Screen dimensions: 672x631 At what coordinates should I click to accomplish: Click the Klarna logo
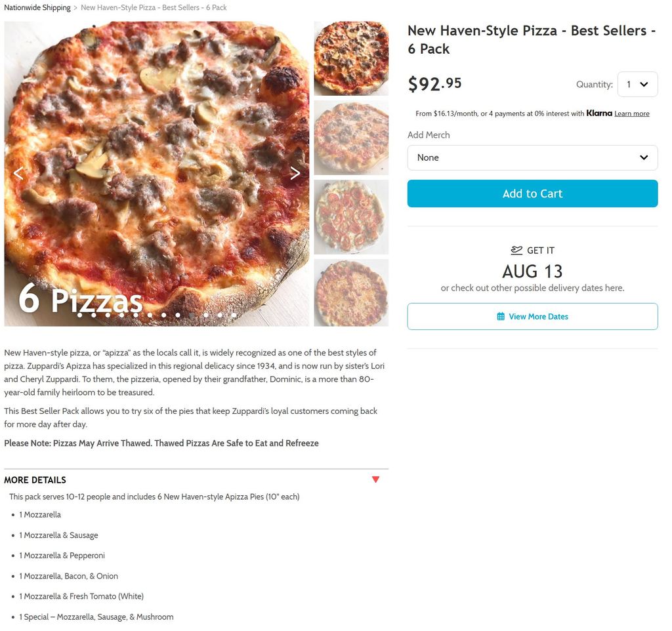599,113
